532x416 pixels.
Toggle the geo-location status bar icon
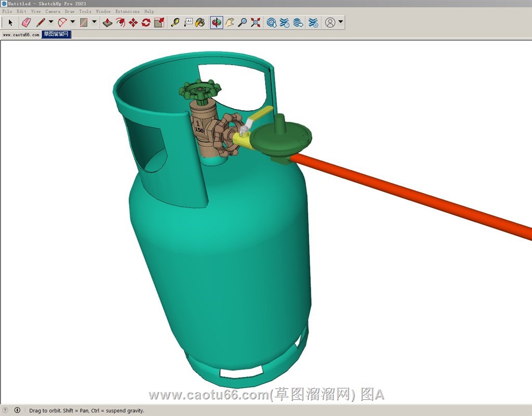tap(6, 410)
